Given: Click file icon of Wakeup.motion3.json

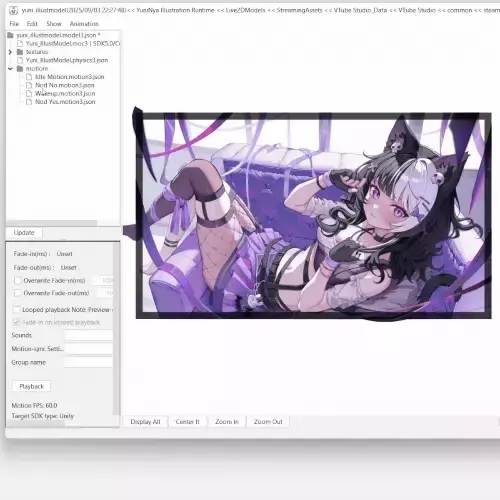Looking at the screenshot, I should pos(29,94).
